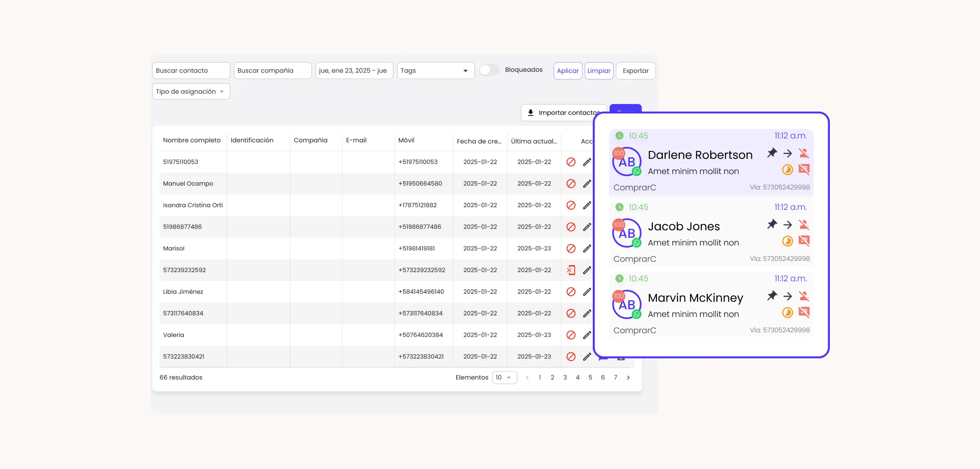Pin Marvin McKinney conversation
Screen dimensions: 980x469
[772, 296]
